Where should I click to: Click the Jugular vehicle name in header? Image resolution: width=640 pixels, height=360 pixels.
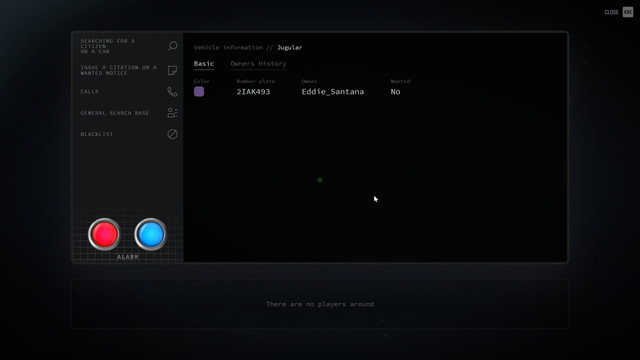[290, 48]
